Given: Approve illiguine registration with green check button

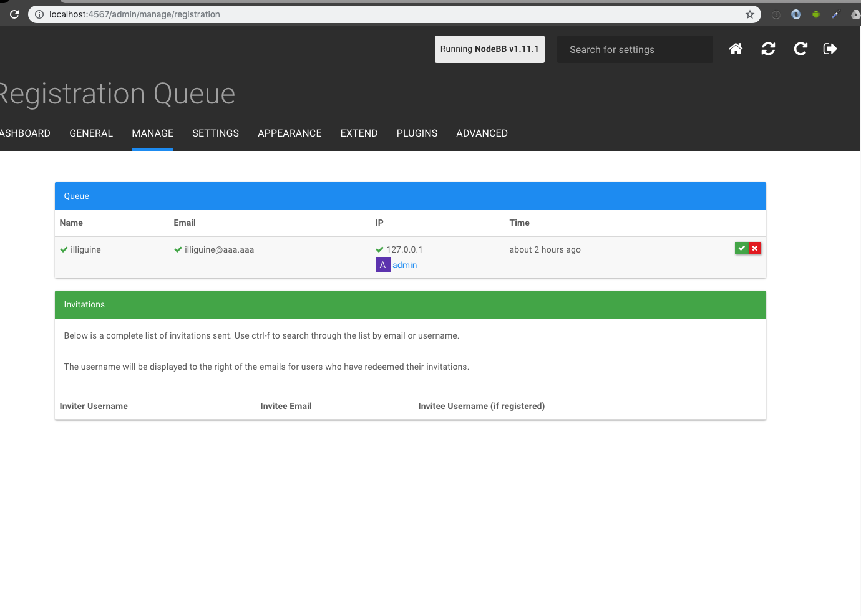Looking at the screenshot, I should (x=741, y=248).
